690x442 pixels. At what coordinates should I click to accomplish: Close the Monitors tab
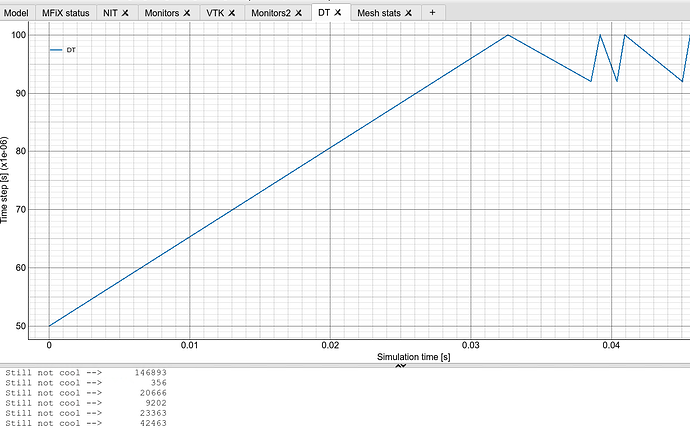(x=189, y=13)
